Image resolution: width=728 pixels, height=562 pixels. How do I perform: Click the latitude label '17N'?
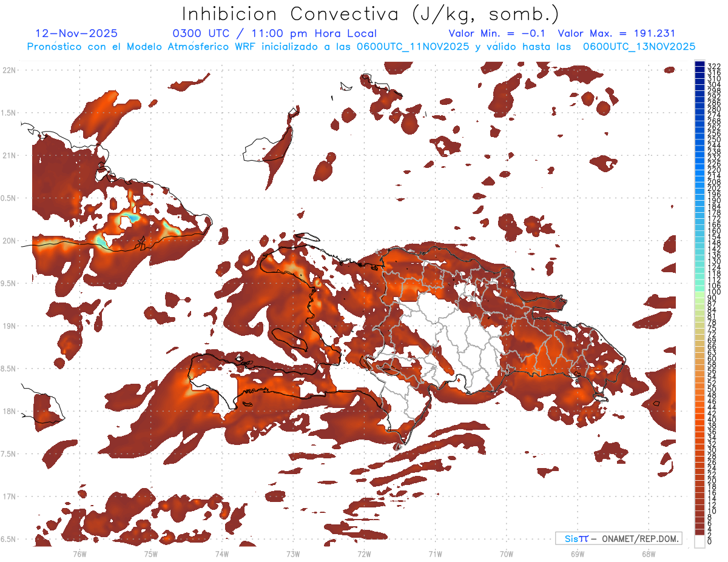click(9, 497)
